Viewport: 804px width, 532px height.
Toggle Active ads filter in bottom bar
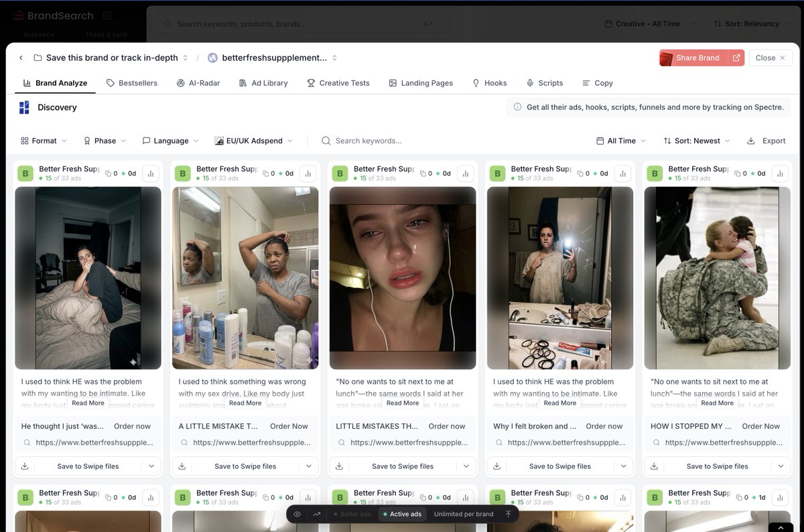click(x=403, y=514)
